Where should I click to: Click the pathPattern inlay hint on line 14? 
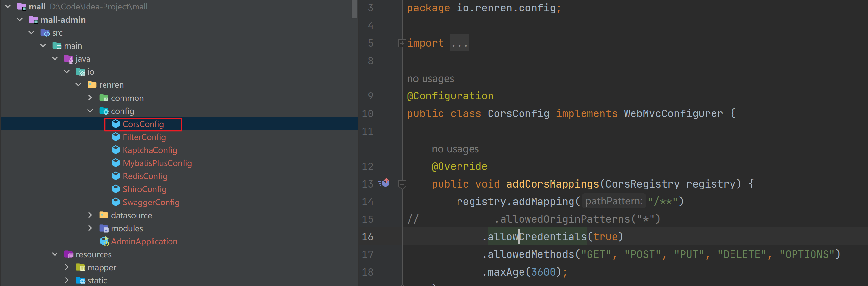pos(614,201)
